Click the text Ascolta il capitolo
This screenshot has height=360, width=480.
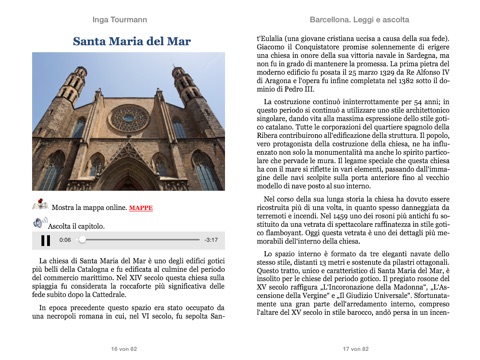[76, 226]
